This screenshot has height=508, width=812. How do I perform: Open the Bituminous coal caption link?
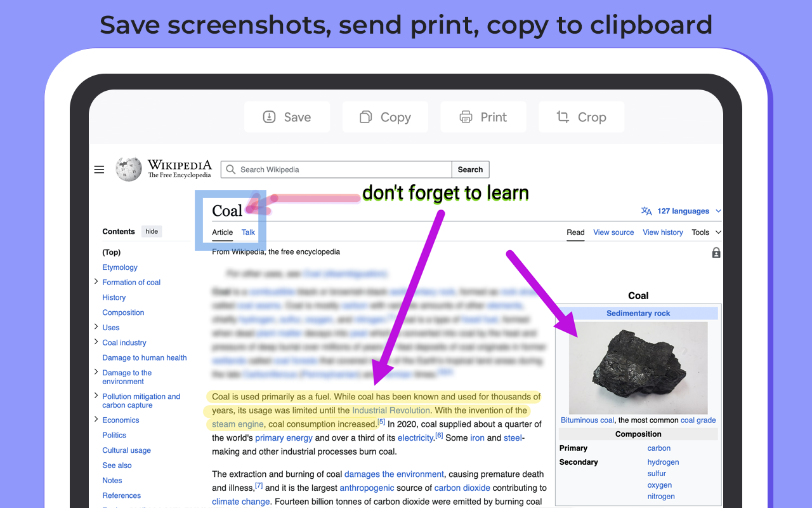pos(587,420)
